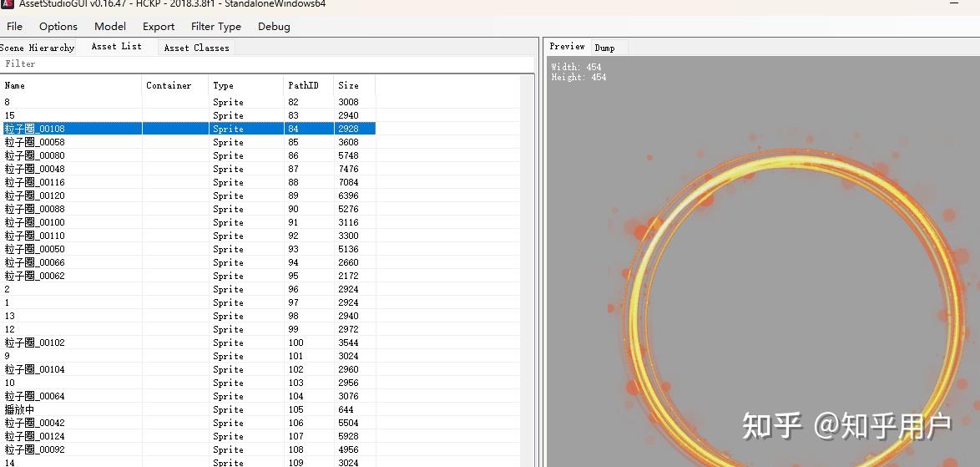Image resolution: width=980 pixels, height=467 pixels.
Task: Open the Model menu
Action: click(110, 26)
